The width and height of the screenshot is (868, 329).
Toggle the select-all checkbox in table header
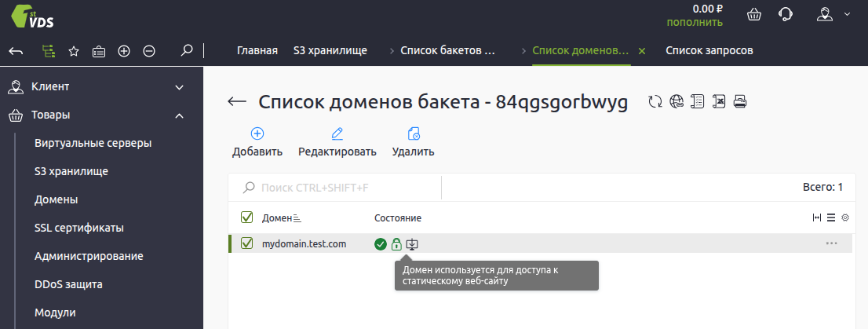point(246,218)
